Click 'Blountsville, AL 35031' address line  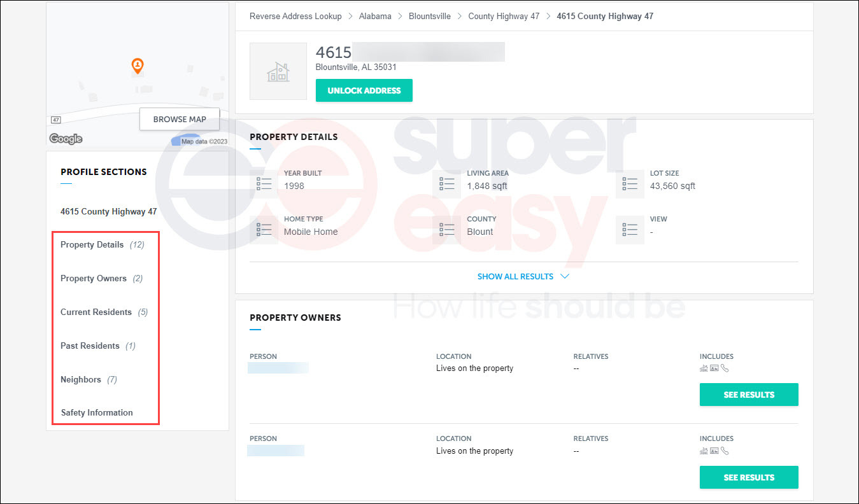(x=356, y=67)
